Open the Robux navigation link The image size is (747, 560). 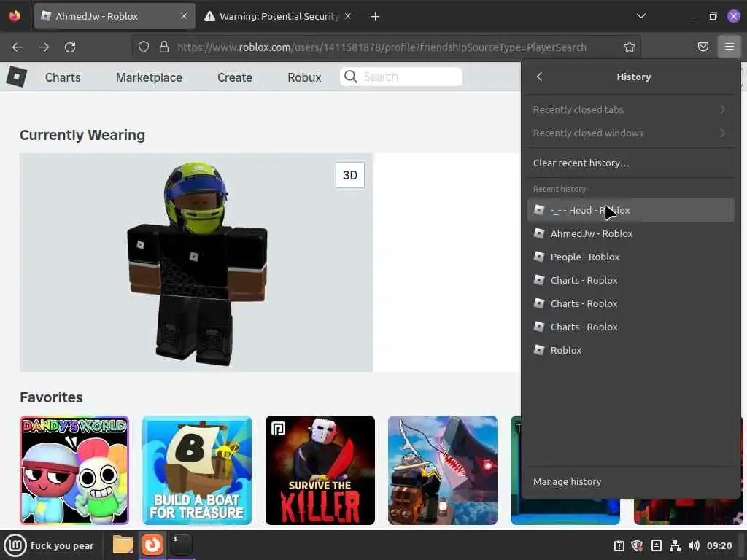tap(304, 77)
